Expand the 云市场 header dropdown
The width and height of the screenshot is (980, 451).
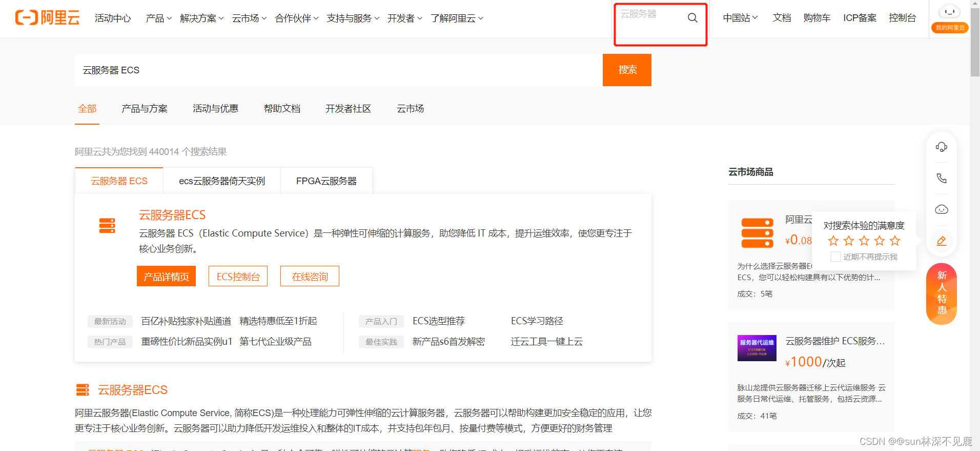coord(249,18)
